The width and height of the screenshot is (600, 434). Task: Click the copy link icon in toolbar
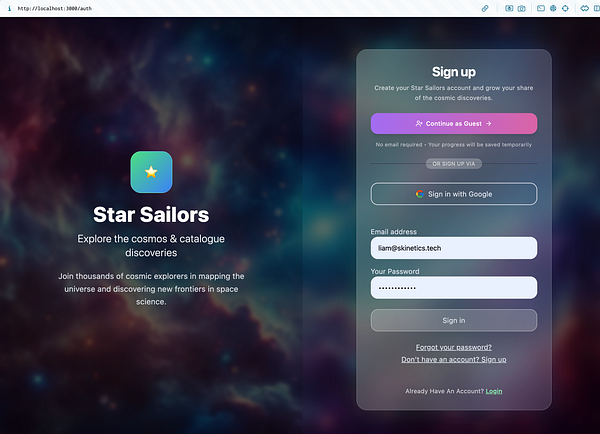(x=485, y=8)
